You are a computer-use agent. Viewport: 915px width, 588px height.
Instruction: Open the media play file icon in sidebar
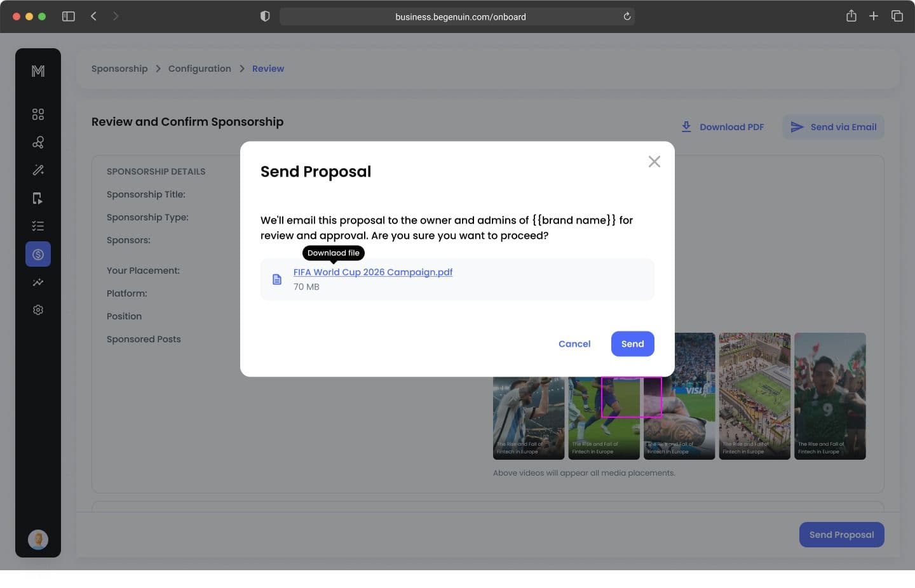tap(38, 198)
